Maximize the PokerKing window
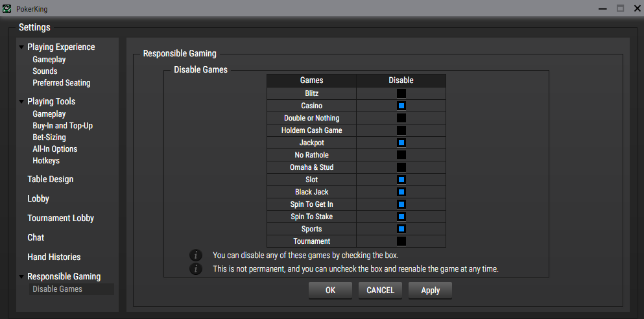The image size is (644, 319). point(620,8)
